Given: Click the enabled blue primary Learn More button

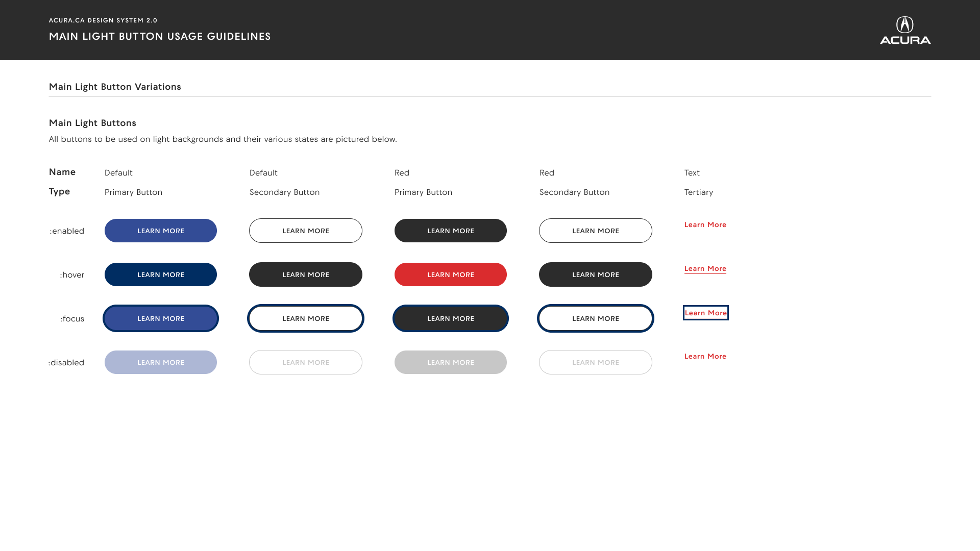Looking at the screenshot, I should click(x=161, y=231).
